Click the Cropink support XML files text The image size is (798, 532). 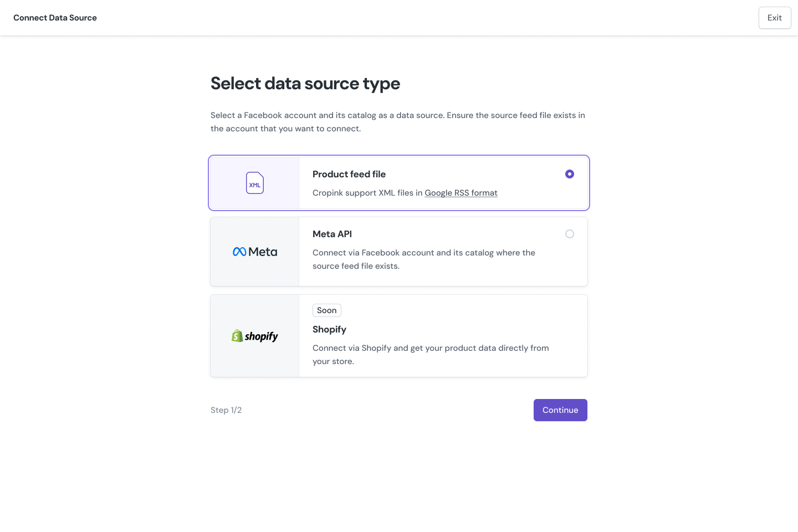coord(367,193)
